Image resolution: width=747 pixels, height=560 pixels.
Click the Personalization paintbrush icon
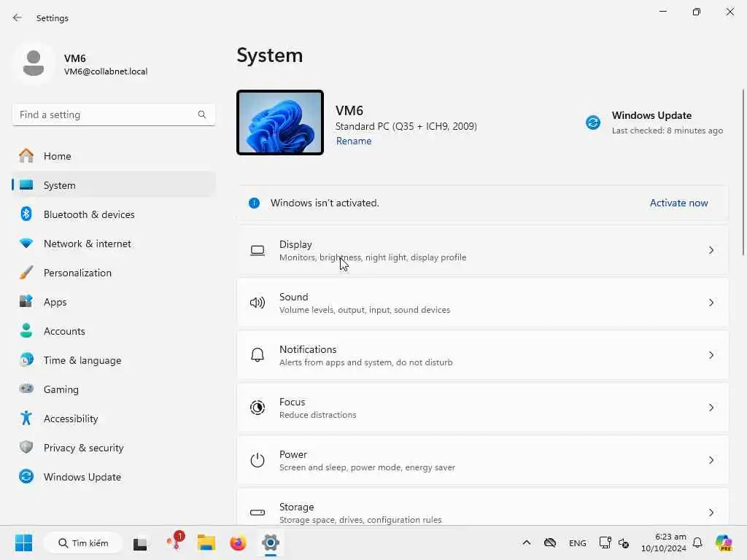pos(26,273)
